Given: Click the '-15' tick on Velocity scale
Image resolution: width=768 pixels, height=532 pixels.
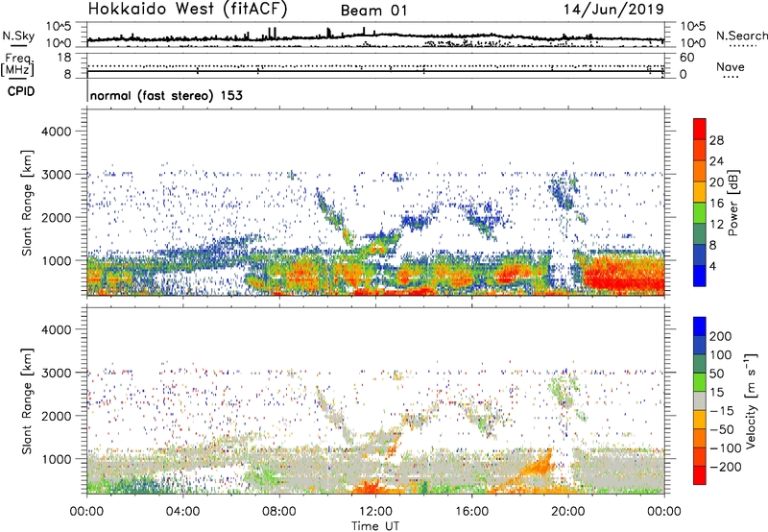Looking at the screenshot, I should 722,411.
